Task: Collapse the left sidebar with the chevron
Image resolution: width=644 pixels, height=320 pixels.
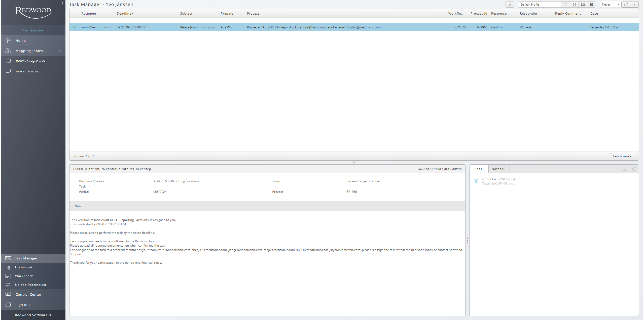Action: tap(62, 3)
